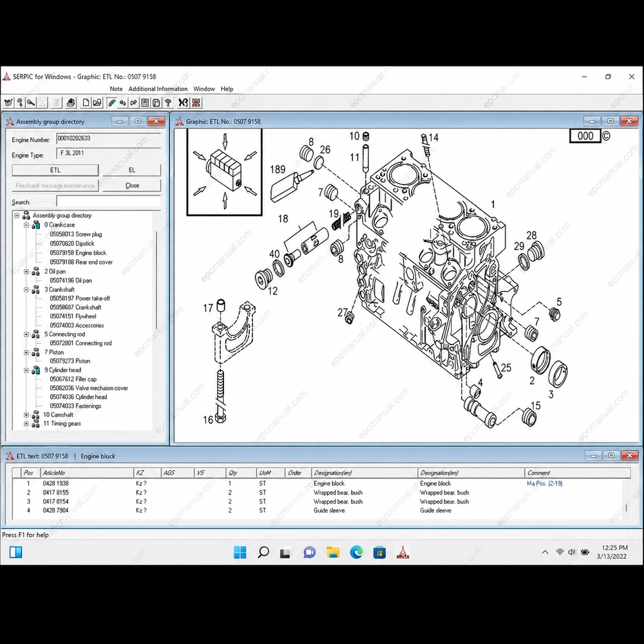Click the copyright symbol beside the 000 box
This screenshot has width=644, height=644.
[606, 136]
